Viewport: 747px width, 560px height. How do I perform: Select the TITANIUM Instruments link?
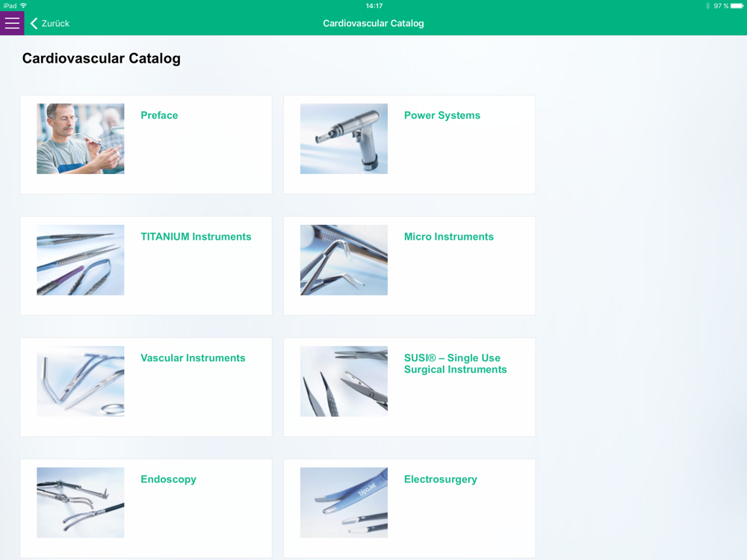click(x=196, y=237)
